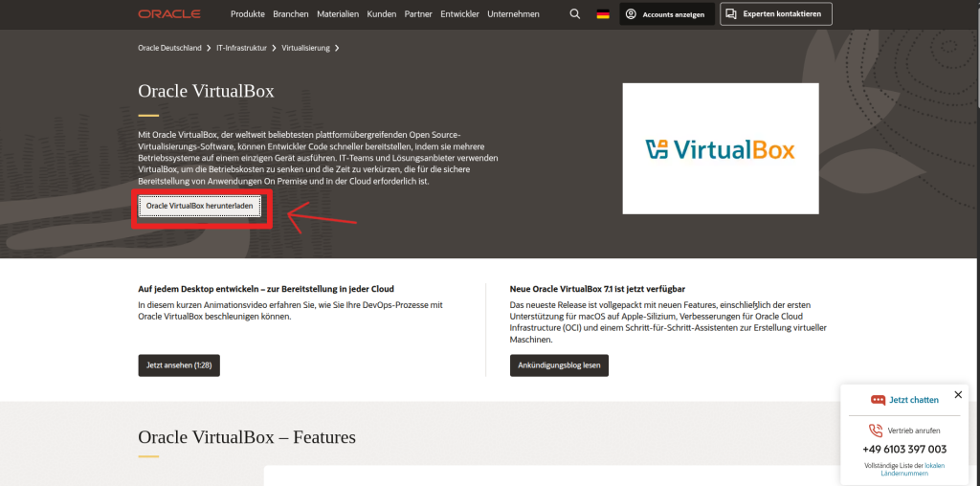980x486 pixels.
Task: Click the VirtualBox logo image
Action: click(720, 148)
